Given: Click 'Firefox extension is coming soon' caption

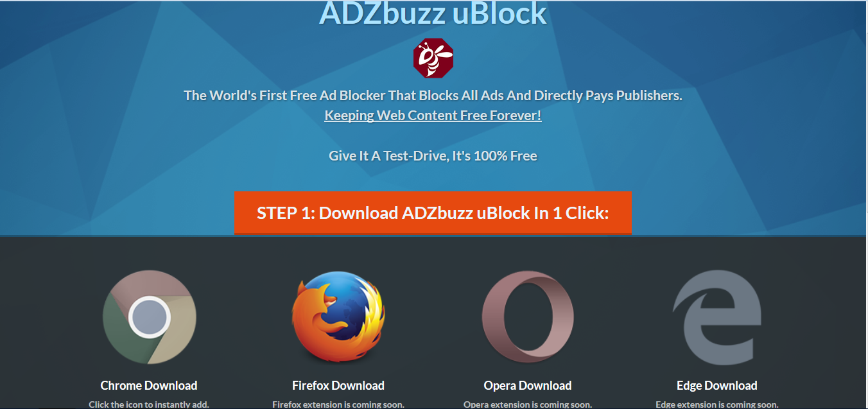Looking at the screenshot, I should tap(338, 405).
